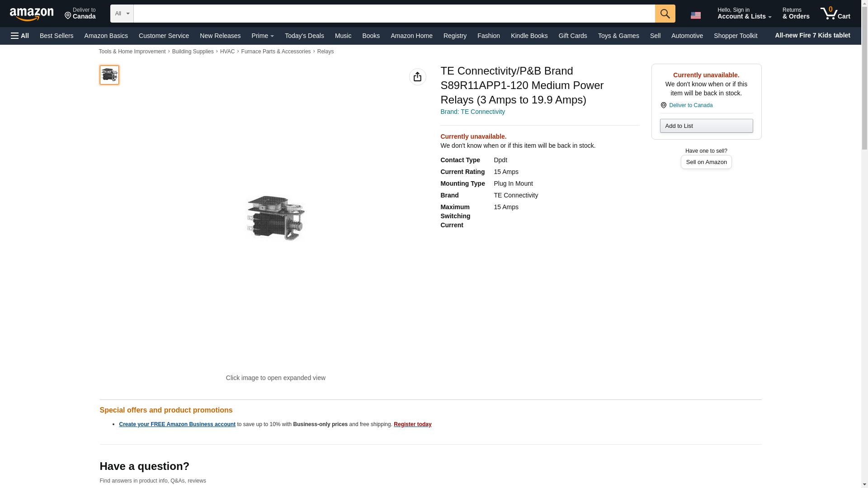Open the shopping cart icon
This screenshot has width=868, height=488.
[835, 14]
